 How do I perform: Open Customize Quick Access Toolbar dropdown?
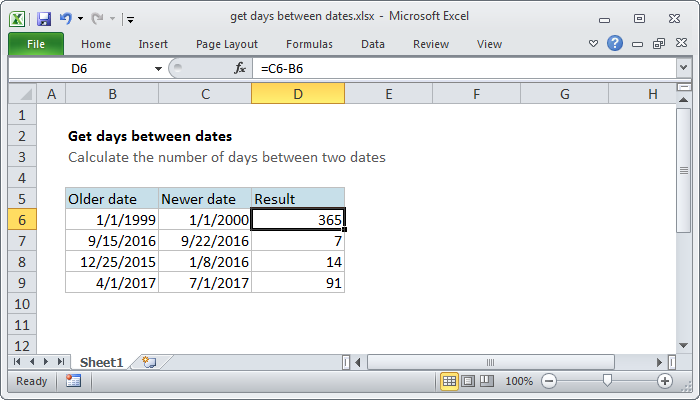pos(131,18)
